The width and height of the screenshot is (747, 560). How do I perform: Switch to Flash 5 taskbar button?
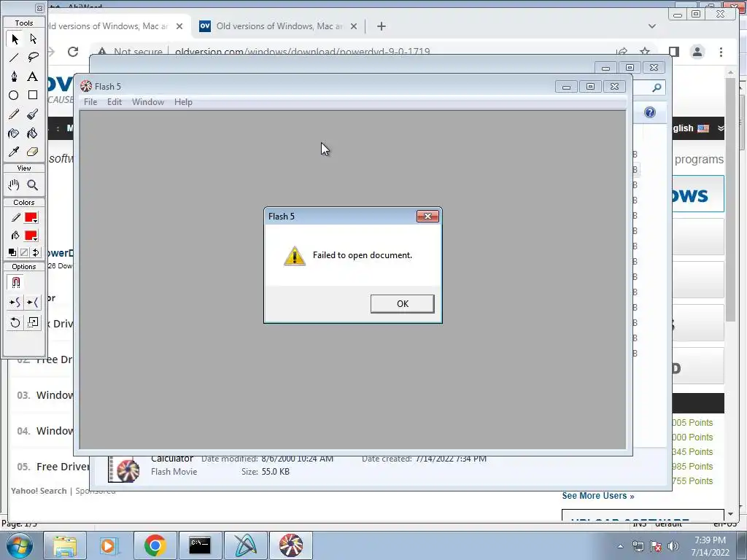[x=291, y=545]
